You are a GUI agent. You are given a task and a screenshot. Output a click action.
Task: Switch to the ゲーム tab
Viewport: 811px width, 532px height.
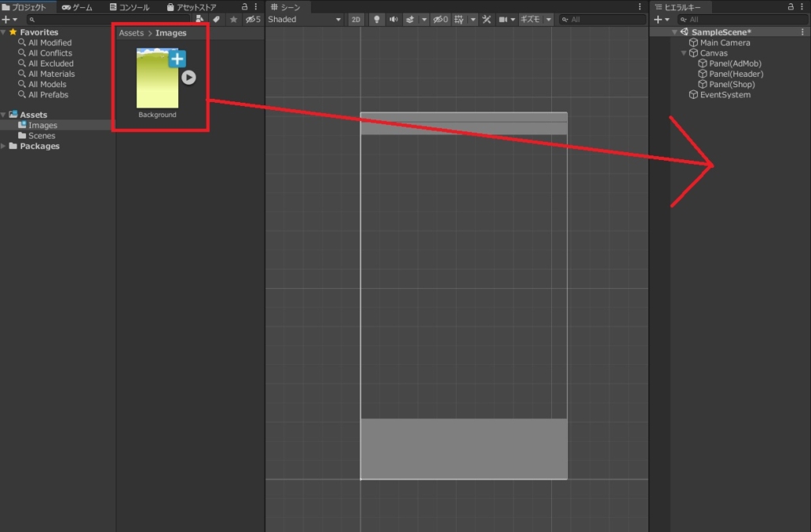click(77, 7)
